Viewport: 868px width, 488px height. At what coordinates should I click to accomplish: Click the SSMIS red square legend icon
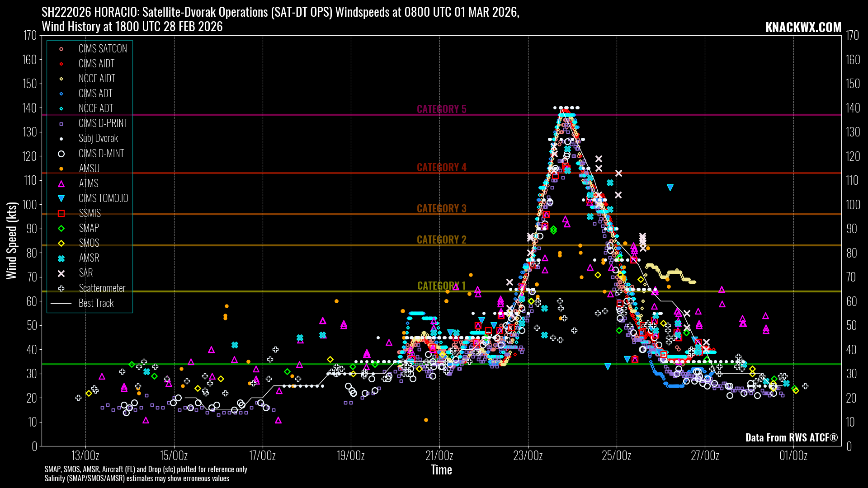61,213
